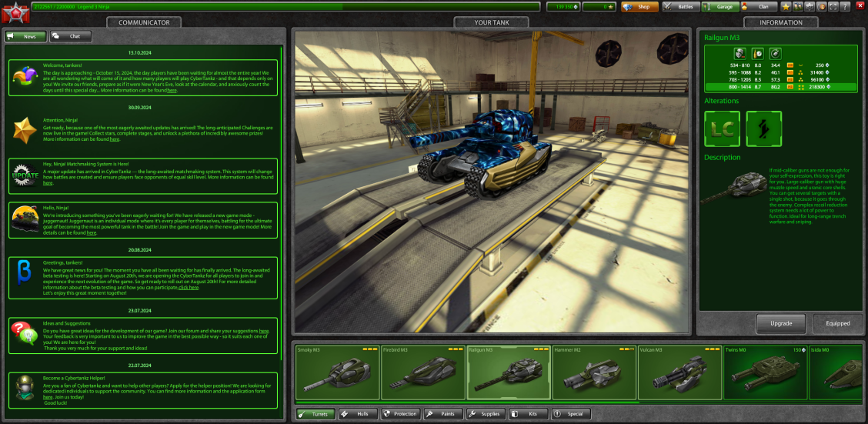Open the friends list icon
The width and height of the screenshot is (868, 424).
(798, 6)
